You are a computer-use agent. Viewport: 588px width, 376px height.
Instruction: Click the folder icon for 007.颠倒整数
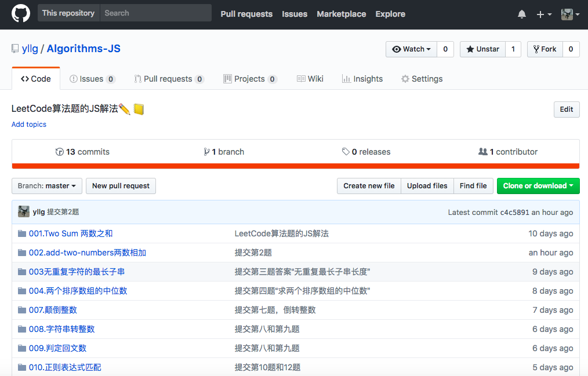coord(22,310)
